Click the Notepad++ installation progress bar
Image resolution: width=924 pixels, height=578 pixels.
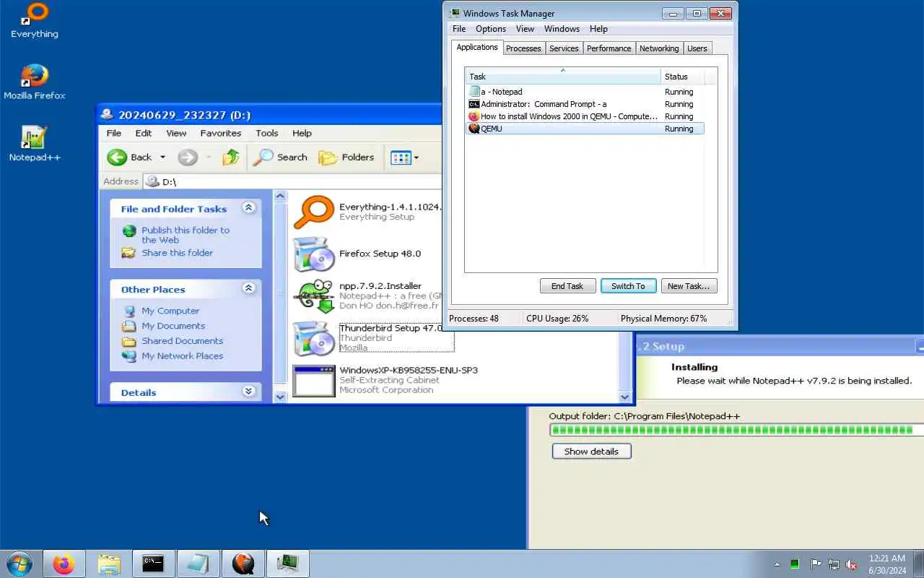pyautogui.click(x=736, y=430)
